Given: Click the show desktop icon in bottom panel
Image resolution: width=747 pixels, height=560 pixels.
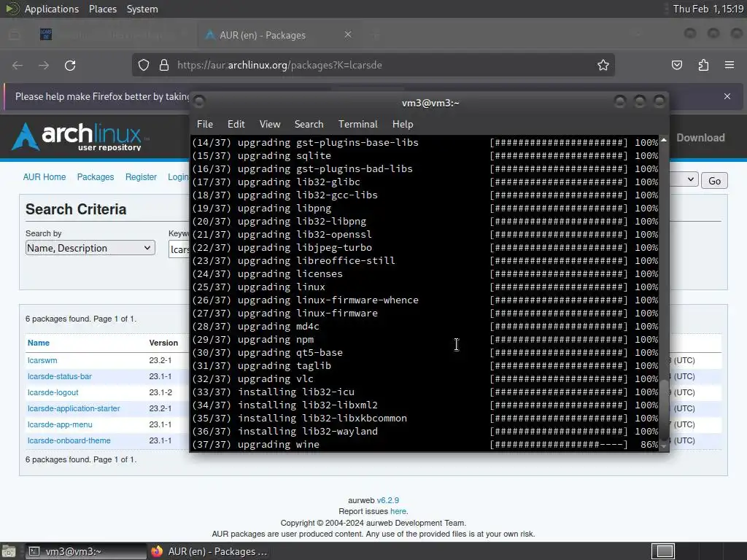Looking at the screenshot, I should 9,551.
